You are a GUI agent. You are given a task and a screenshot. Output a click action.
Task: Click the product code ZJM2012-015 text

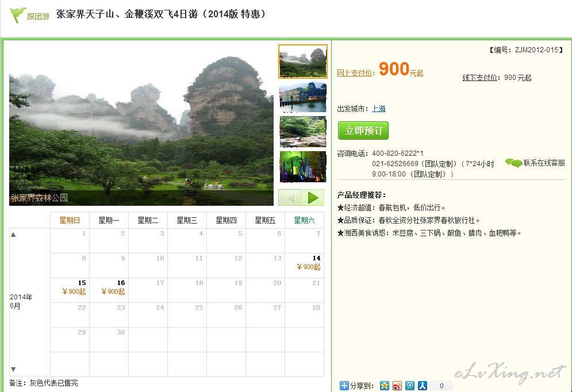(x=536, y=50)
